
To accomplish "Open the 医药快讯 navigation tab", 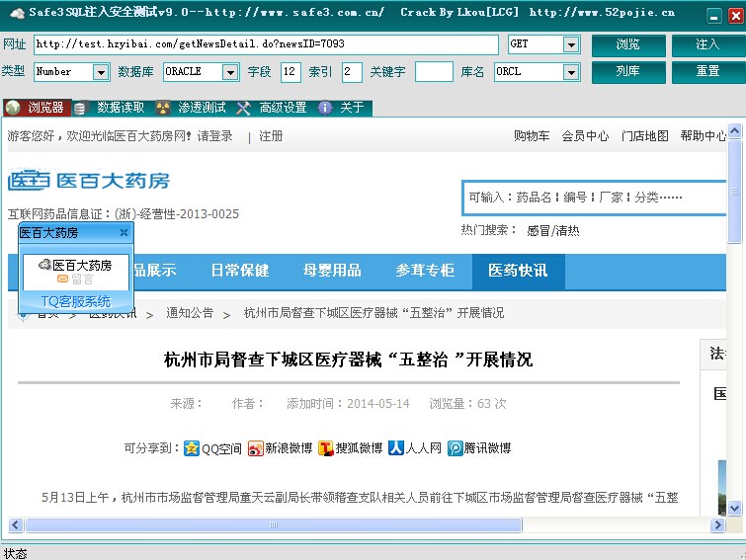I will pyautogui.click(x=518, y=271).
